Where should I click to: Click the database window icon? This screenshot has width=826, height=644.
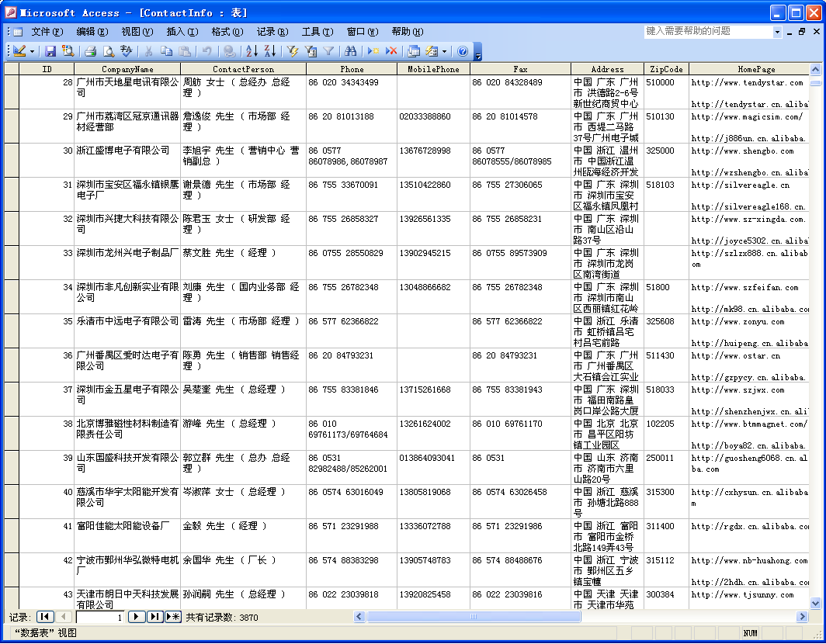click(x=414, y=51)
